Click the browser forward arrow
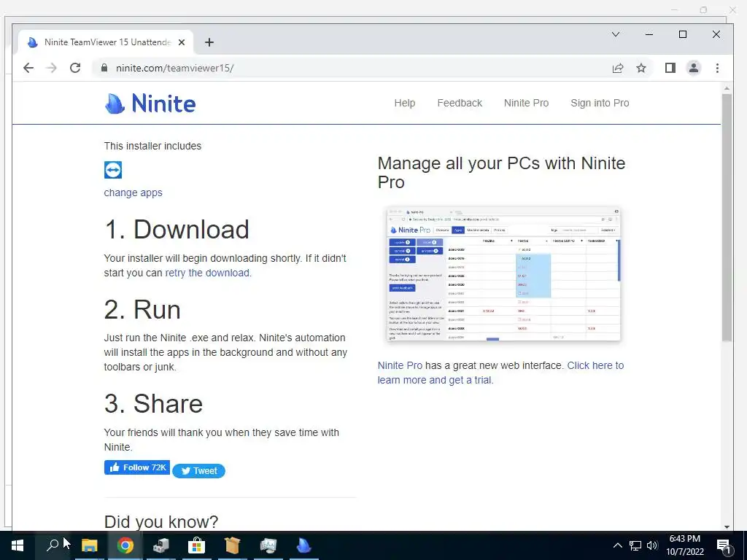 click(x=52, y=68)
